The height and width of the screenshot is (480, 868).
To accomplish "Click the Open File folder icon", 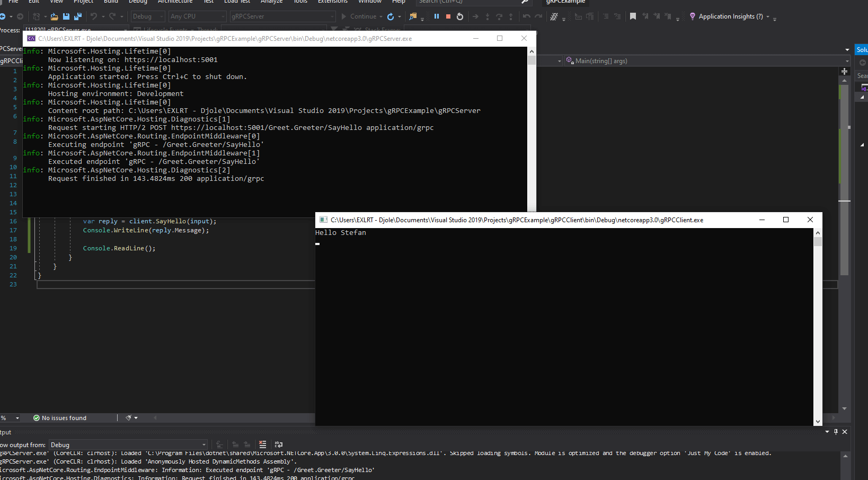I will (x=54, y=16).
